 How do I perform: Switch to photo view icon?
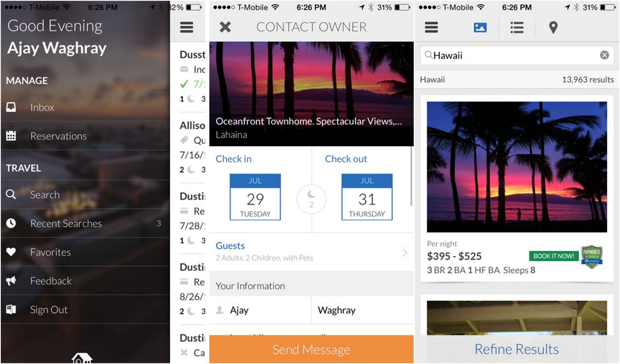coord(480,27)
